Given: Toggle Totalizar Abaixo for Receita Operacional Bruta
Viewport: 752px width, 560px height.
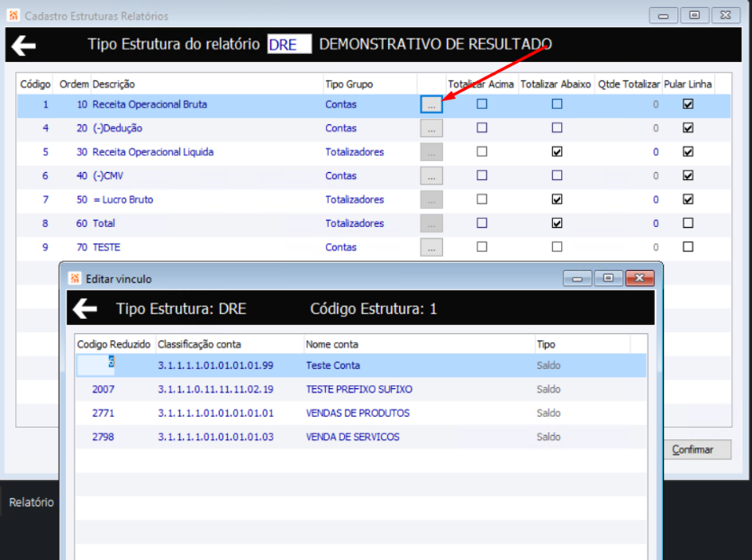Looking at the screenshot, I should (557, 104).
